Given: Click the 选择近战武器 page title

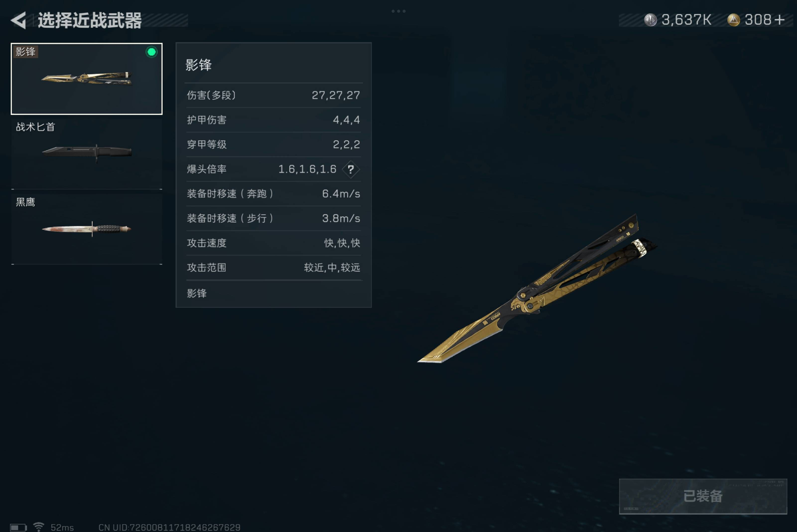Looking at the screenshot, I should [90, 20].
